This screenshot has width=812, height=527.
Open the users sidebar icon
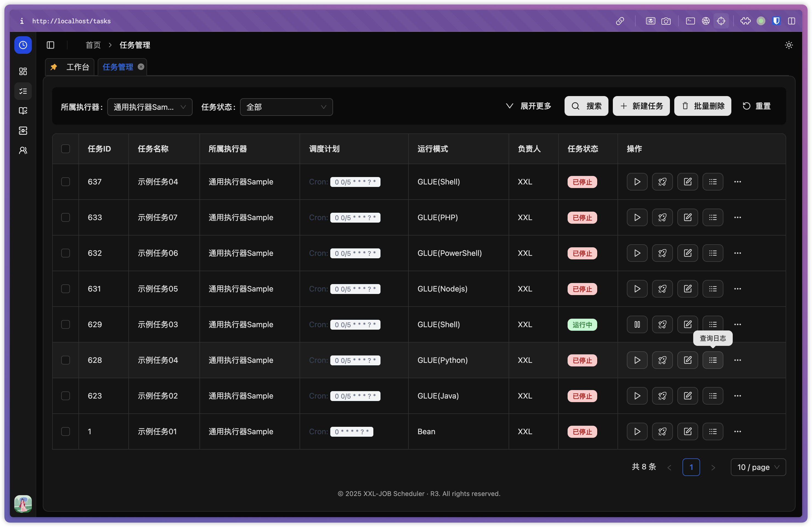click(23, 150)
